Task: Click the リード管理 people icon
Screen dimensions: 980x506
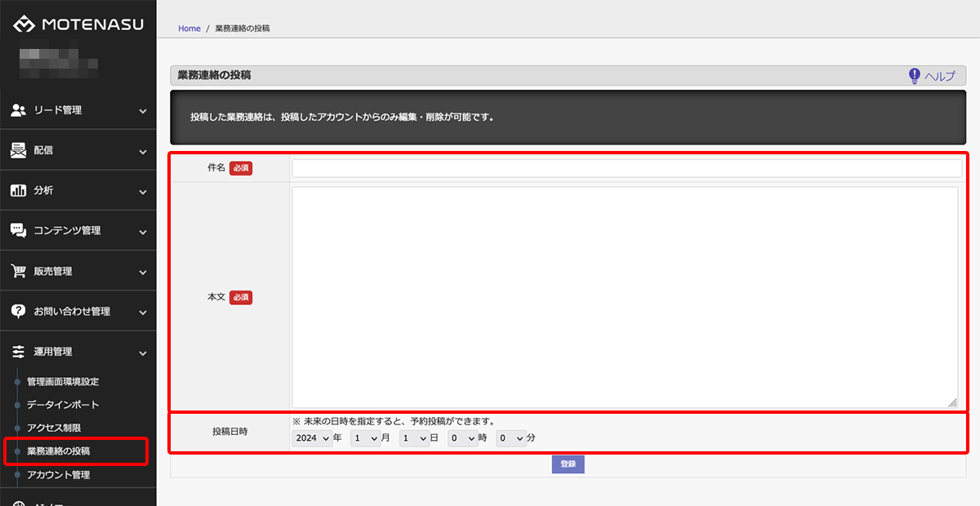Action: point(18,110)
